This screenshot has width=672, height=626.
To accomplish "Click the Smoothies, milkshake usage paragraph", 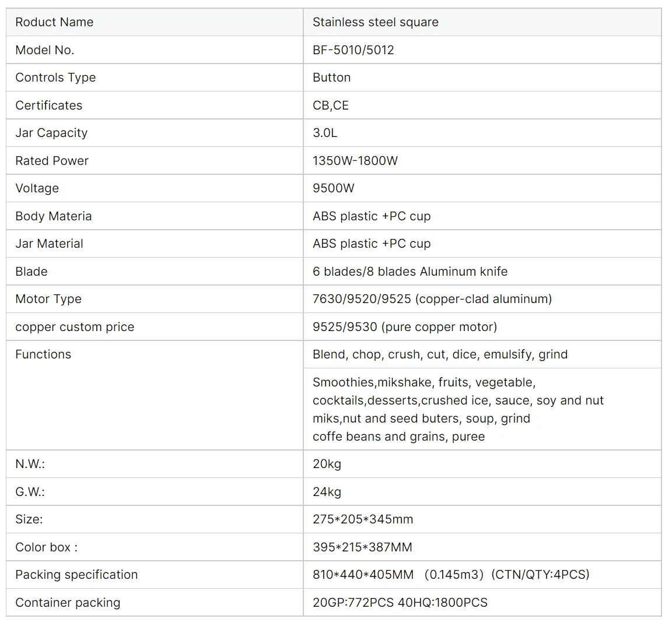I will point(457,409).
